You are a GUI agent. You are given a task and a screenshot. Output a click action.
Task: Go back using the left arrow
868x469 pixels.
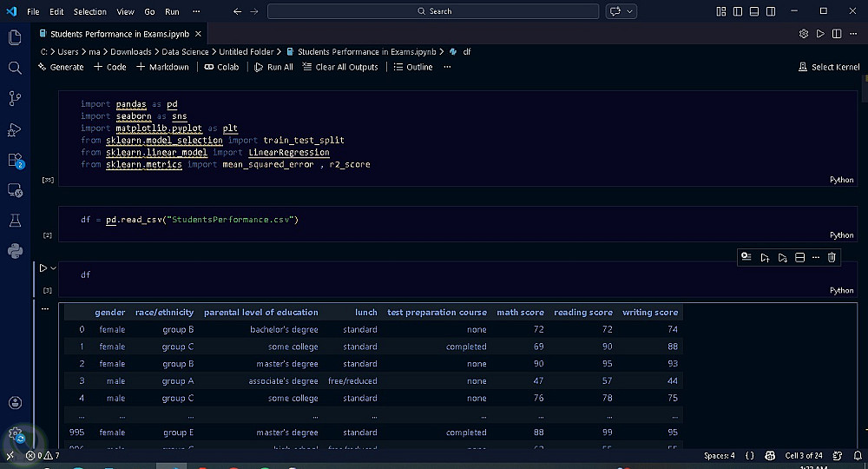238,11
